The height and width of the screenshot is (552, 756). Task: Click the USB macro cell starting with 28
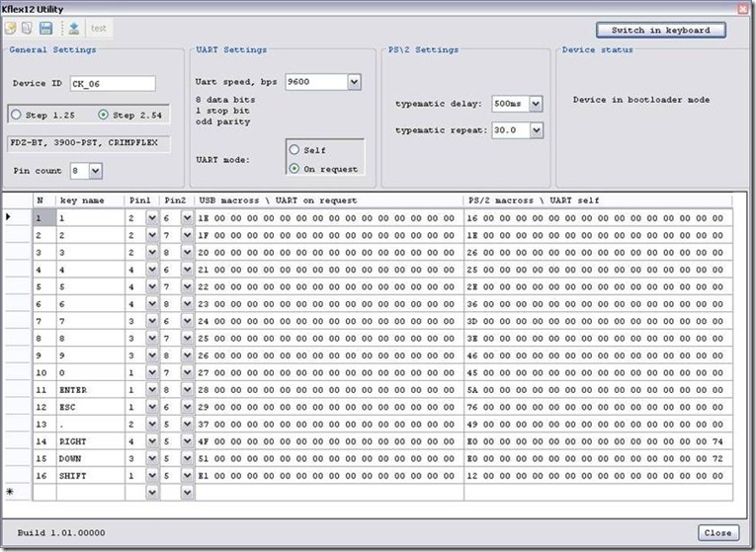tap(329, 390)
